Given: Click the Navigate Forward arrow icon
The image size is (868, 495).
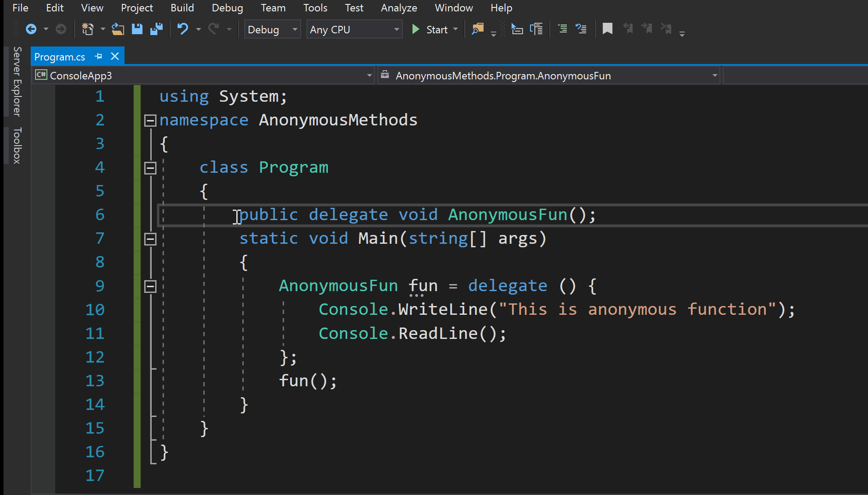Looking at the screenshot, I should click(x=61, y=29).
